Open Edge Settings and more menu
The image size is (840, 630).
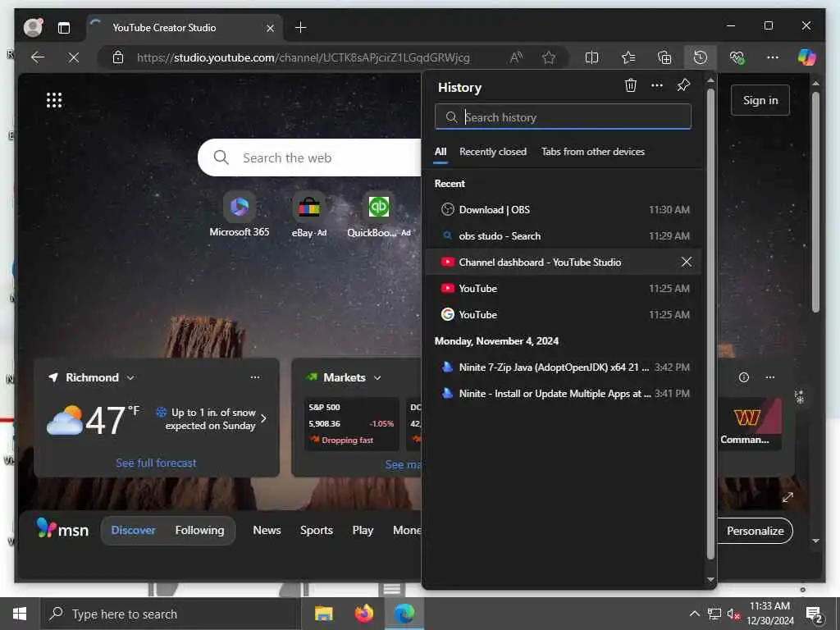[x=773, y=57]
